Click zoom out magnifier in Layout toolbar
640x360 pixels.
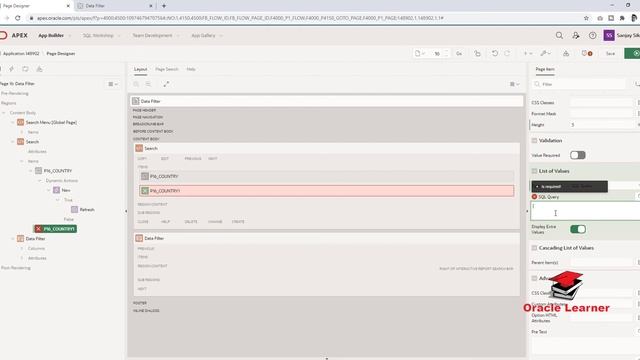[x=136, y=84]
